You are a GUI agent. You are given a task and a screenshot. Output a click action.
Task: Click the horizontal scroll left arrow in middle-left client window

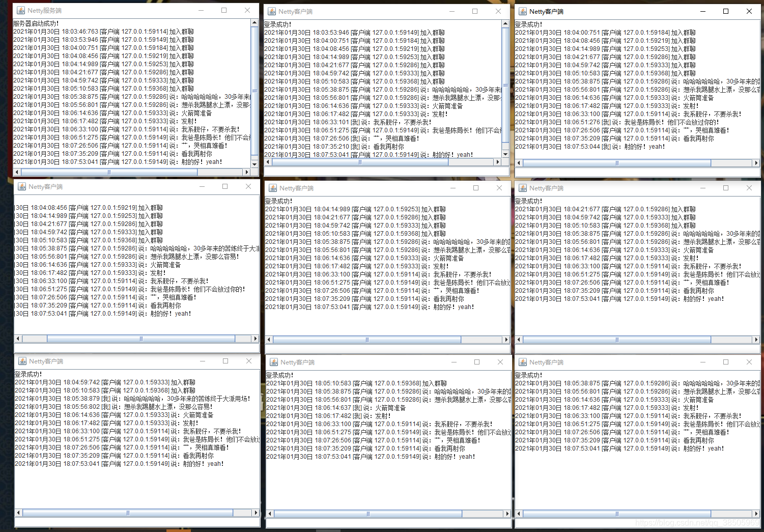click(x=18, y=339)
